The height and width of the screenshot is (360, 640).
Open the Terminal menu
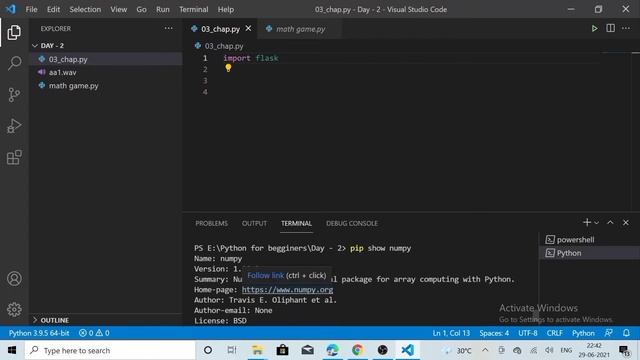click(193, 9)
